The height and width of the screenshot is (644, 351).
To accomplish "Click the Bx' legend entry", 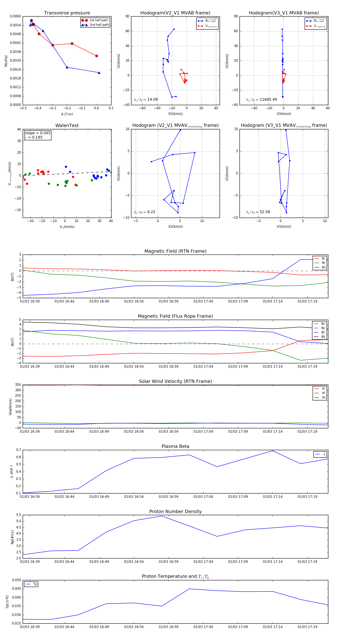I will [320, 324].
